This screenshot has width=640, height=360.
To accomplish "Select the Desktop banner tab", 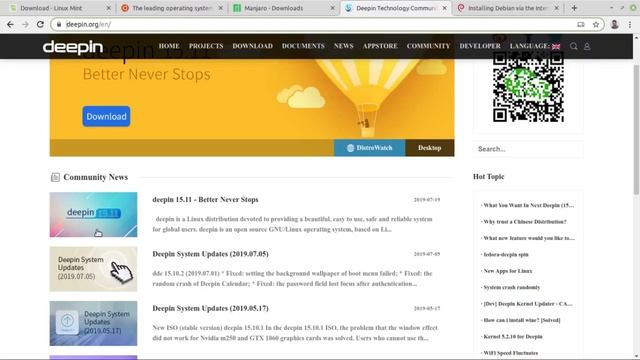I will (x=429, y=148).
